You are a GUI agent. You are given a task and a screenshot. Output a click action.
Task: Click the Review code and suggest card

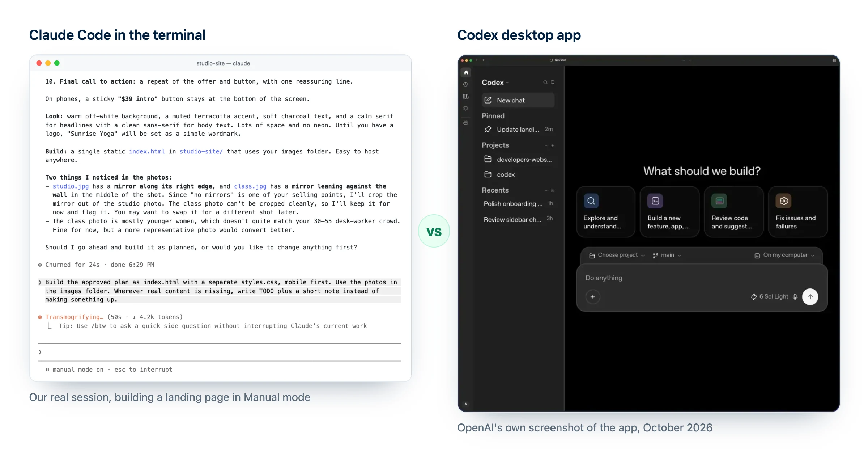pyautogui.click(x=734, y=212)
